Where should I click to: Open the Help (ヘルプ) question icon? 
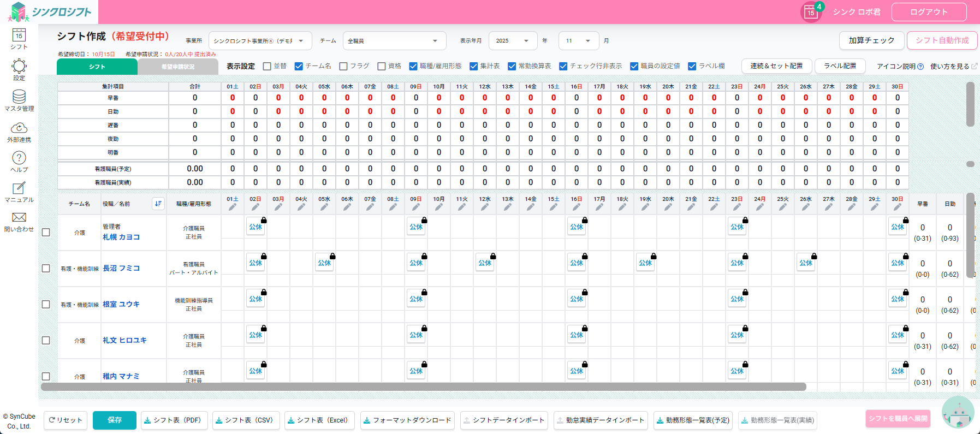tap(19, 159)
